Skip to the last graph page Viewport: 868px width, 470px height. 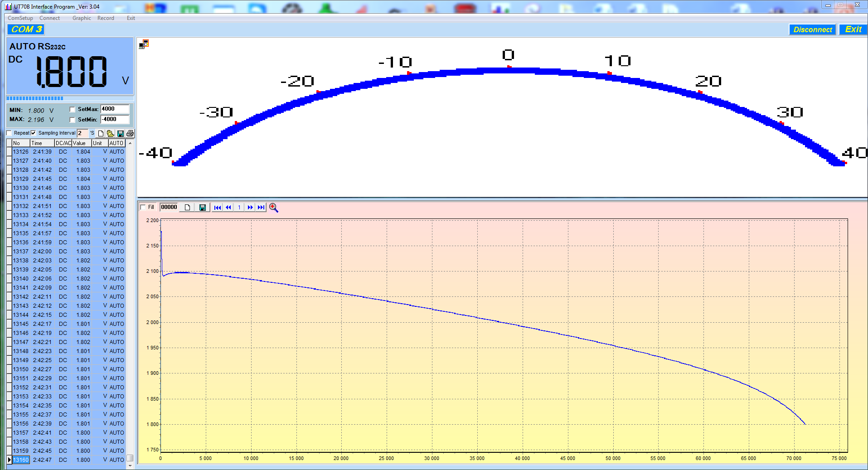261,208
